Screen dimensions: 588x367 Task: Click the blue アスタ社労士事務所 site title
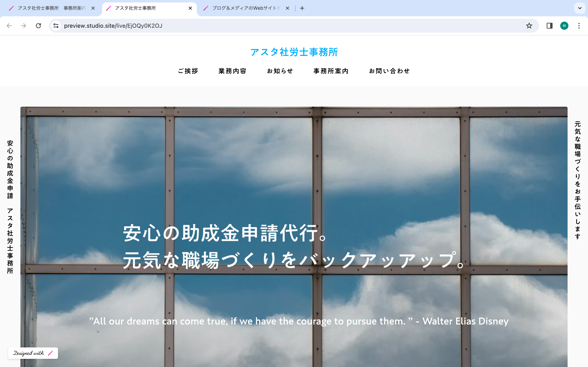tap(294, 52)
